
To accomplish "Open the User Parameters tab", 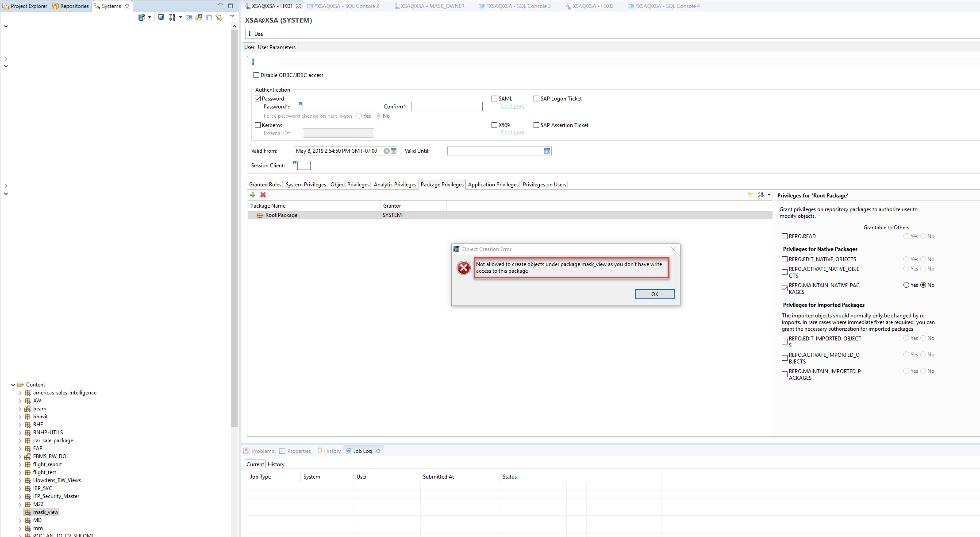I will click(x=277, y=47).
